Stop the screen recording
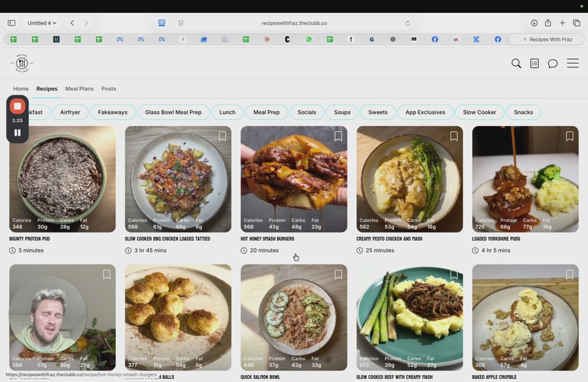 click(17, 106)
